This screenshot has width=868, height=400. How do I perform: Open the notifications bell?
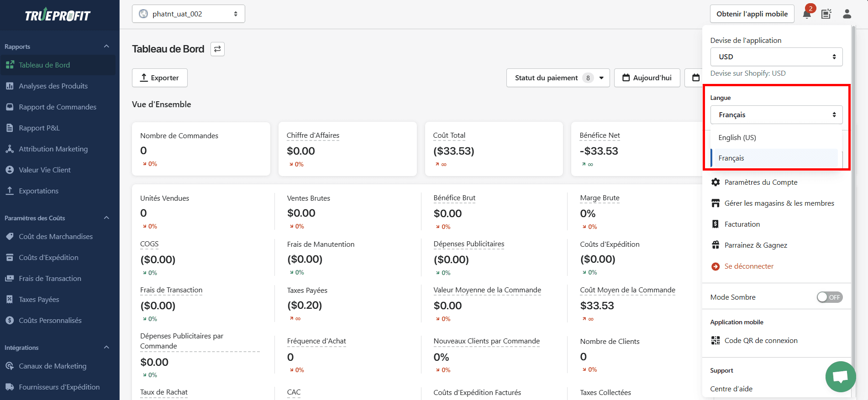[807, 14]
